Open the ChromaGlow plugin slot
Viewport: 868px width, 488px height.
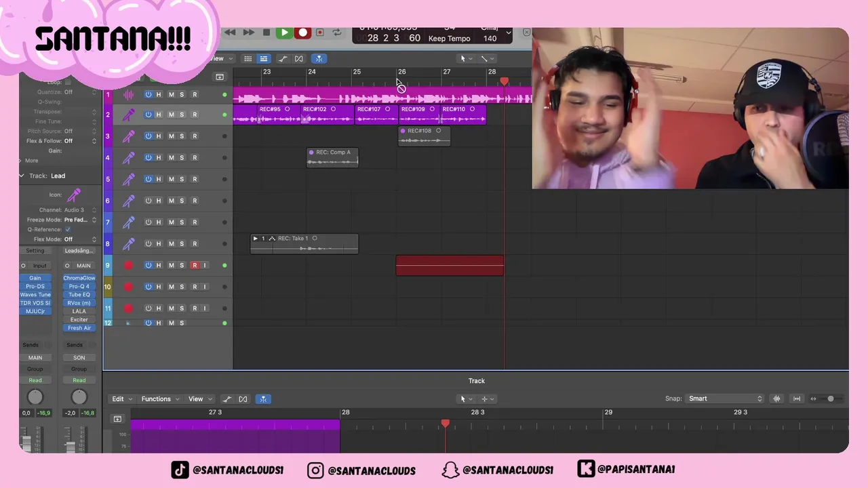click(x=79, y=278)
